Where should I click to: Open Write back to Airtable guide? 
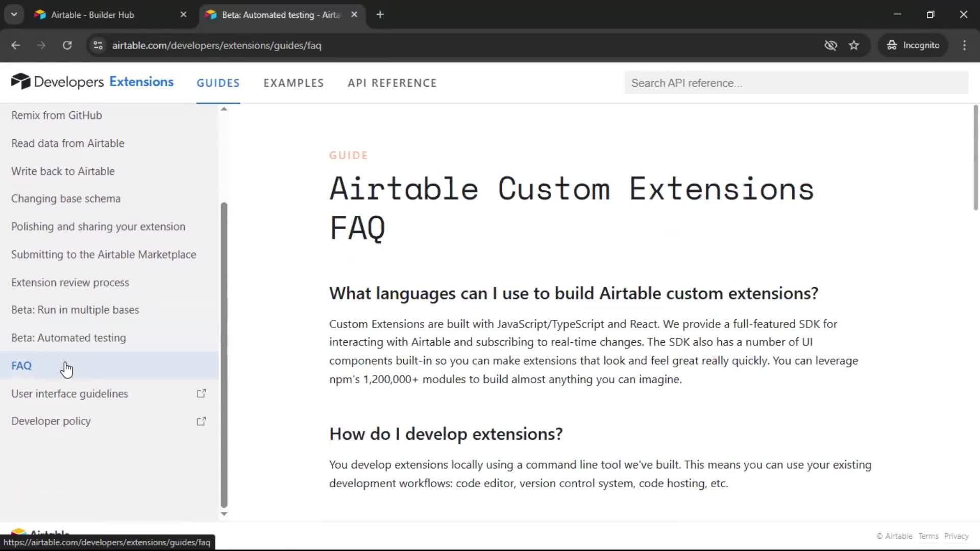(x=63, y=171)
